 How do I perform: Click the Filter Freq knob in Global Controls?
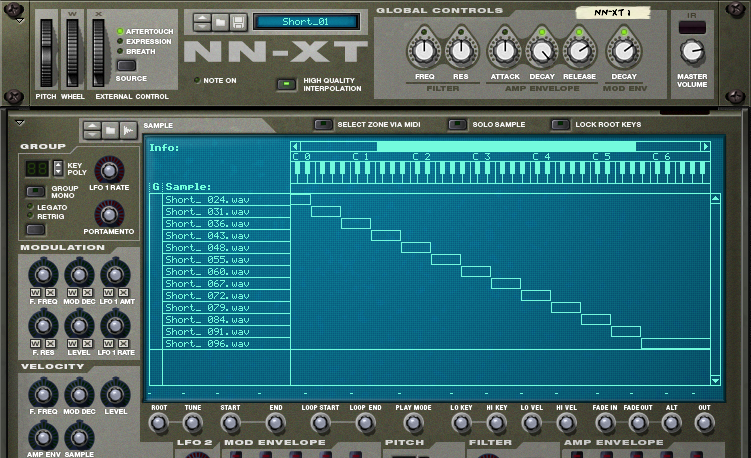(x=427, y=50)
